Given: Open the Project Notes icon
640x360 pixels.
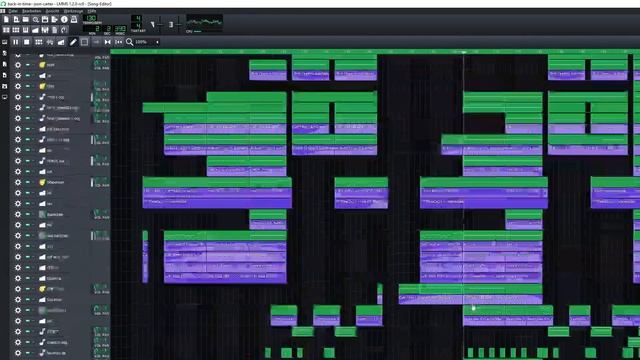Looking at the screenshot, I should tap(54, 30).
